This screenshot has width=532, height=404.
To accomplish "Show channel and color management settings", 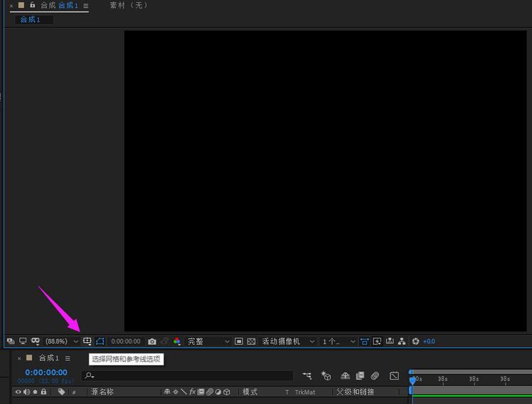I will click(177, 341).
